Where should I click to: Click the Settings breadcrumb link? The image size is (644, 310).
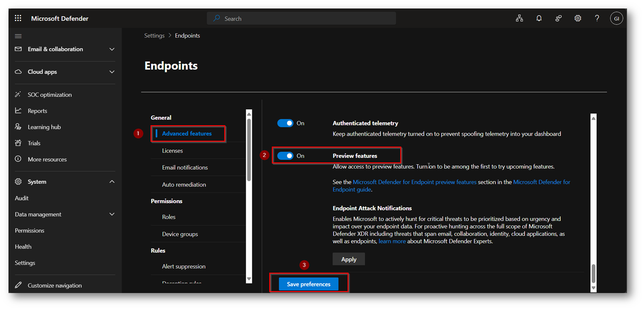(154, 36)
